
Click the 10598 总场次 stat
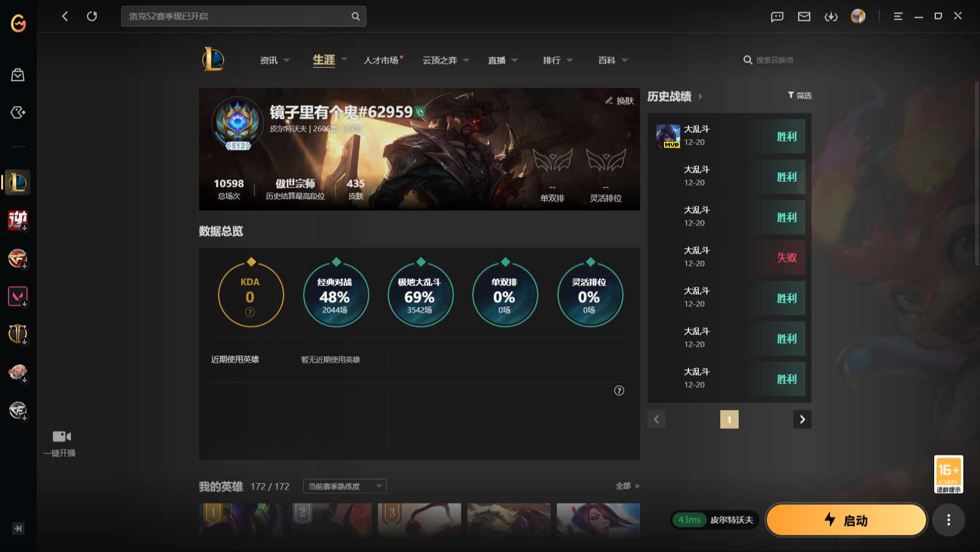click(228, 189)
